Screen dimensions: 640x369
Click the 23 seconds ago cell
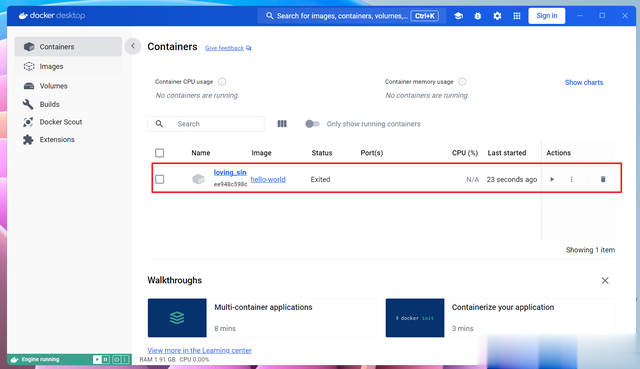coord(511,179)
